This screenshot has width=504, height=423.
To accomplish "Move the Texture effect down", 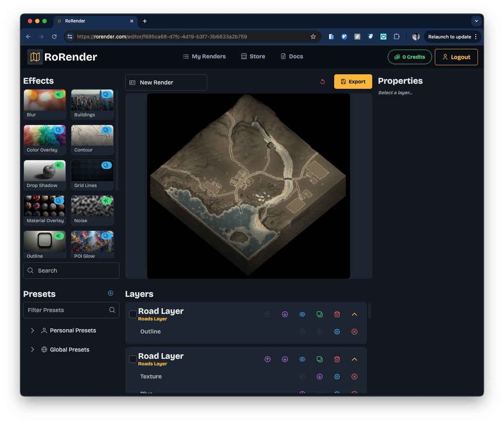I will 320,377.
